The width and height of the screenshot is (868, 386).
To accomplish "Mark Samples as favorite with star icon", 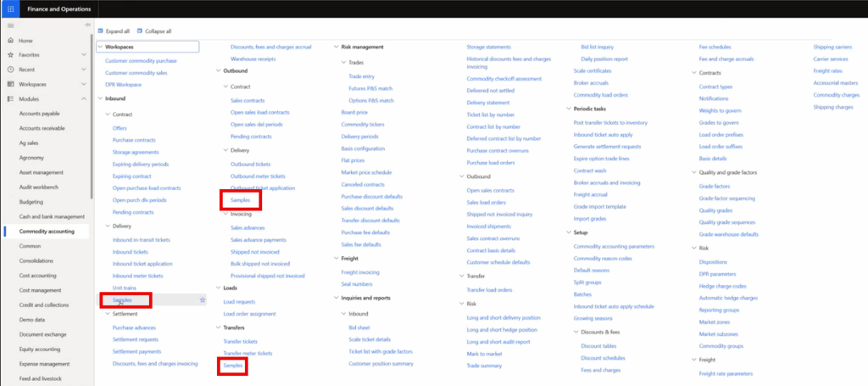I will point(202,300).
